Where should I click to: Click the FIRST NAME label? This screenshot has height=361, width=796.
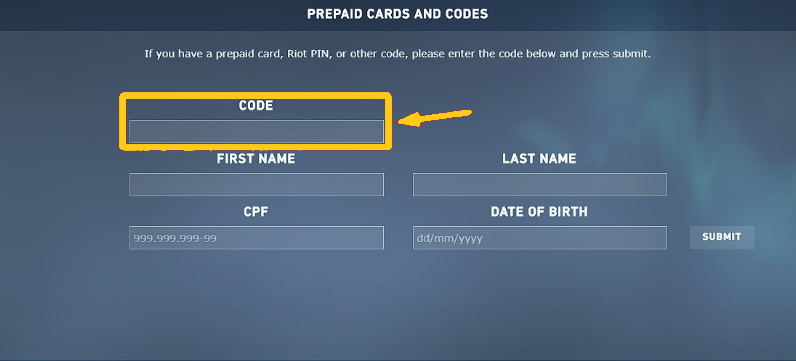click(256, 159)
